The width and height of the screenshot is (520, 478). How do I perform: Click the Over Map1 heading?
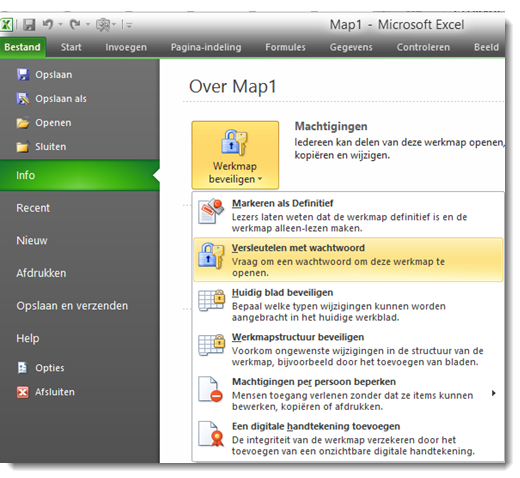[x=233, y=87]
